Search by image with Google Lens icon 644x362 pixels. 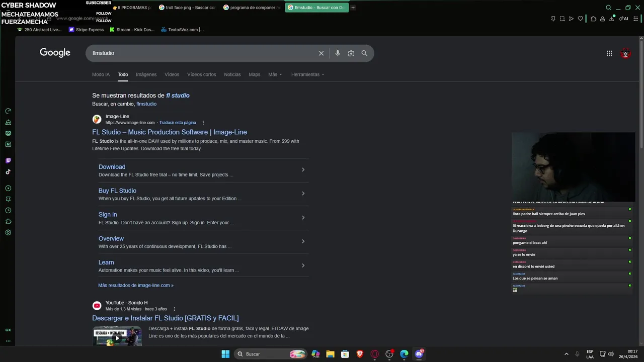(351, 53)
